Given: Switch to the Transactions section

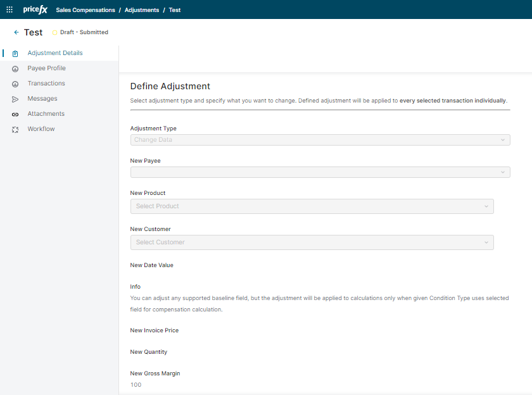Looking at the screenshot, I should point(46,84).
